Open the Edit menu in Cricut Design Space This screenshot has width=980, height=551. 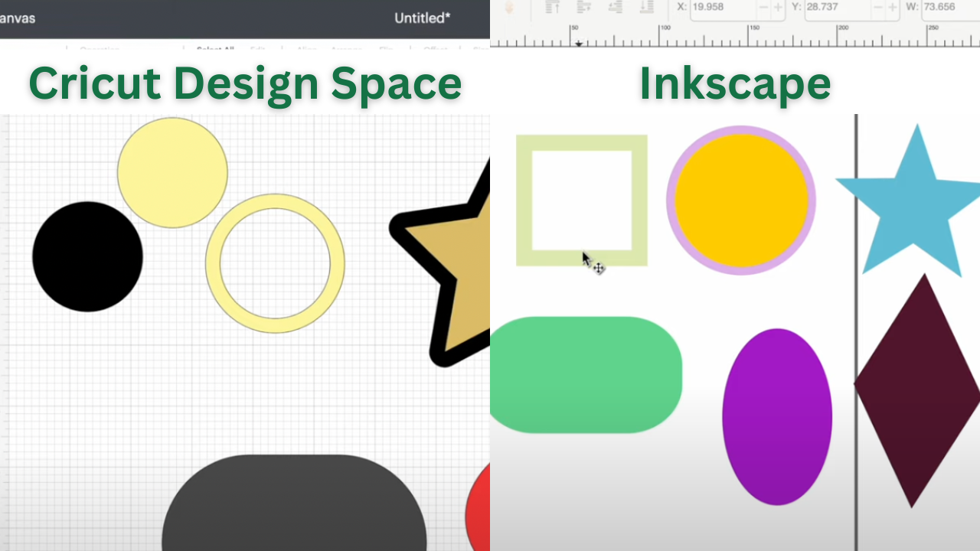click(x=257, y=47)
